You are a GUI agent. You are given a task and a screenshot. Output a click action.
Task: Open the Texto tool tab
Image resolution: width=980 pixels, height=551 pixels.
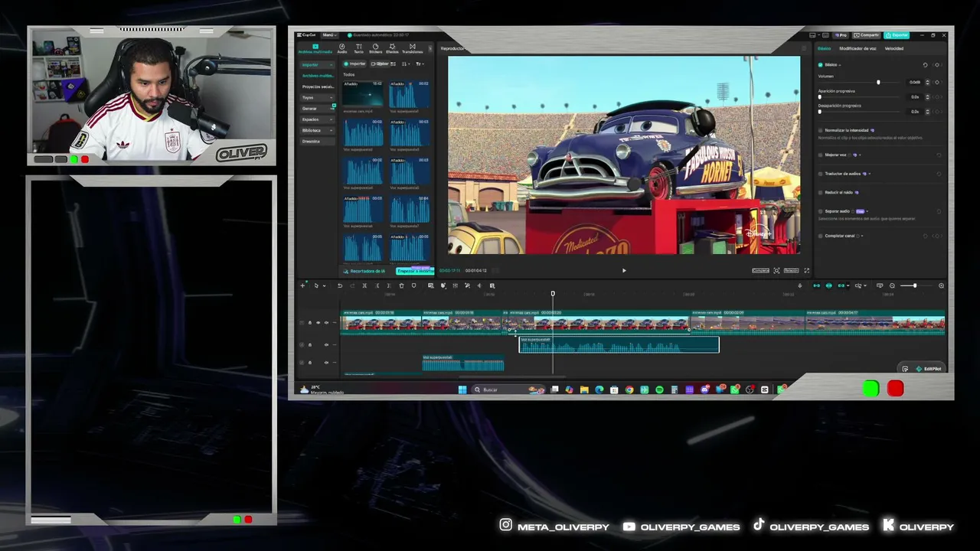pyautogui.click(x=358, y=48)
